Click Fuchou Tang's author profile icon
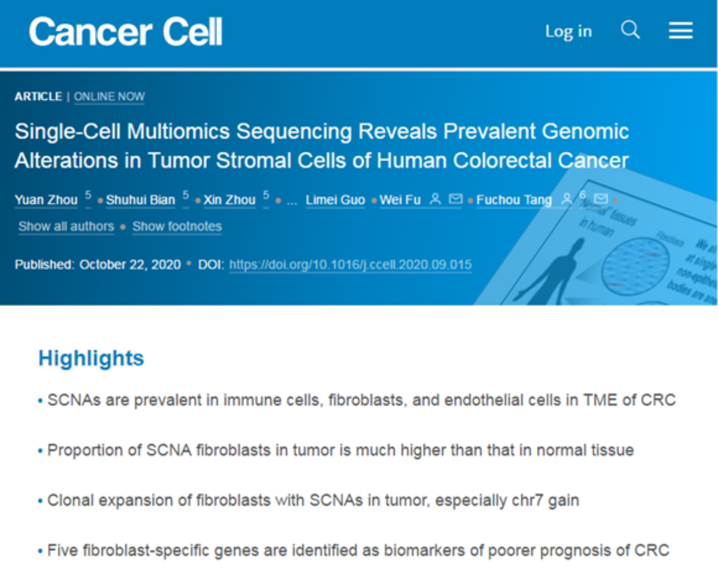The height and width of the screenshot is (588, 718). pos(567,199)
